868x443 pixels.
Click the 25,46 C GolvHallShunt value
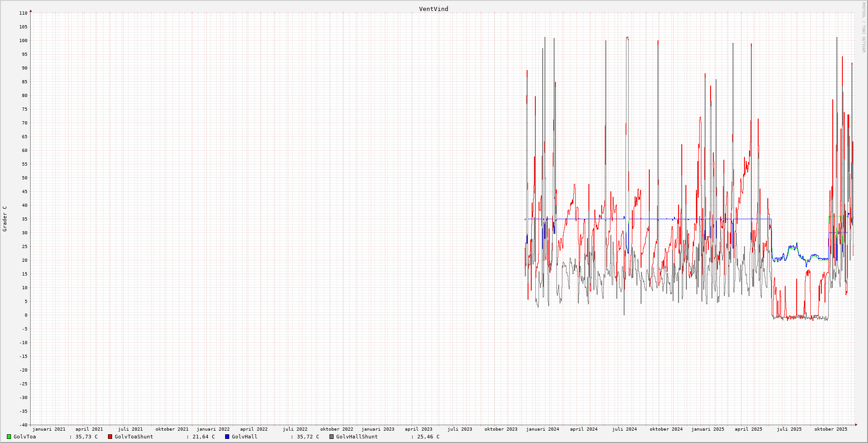(x=428, y=437)
